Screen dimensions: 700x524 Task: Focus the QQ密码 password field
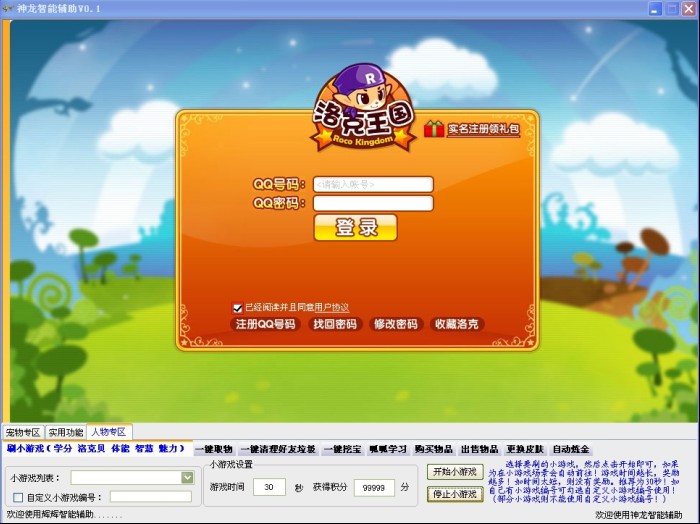373,204
